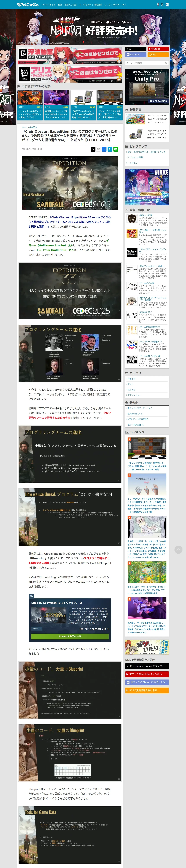Open 動画 in the top navigation
186x868 pixels.
60,5
